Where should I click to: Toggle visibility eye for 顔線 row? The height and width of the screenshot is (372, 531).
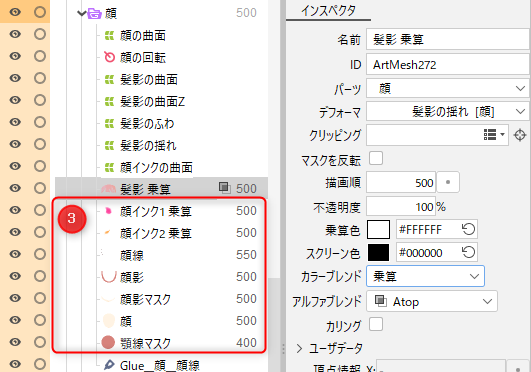coord(15,254)
